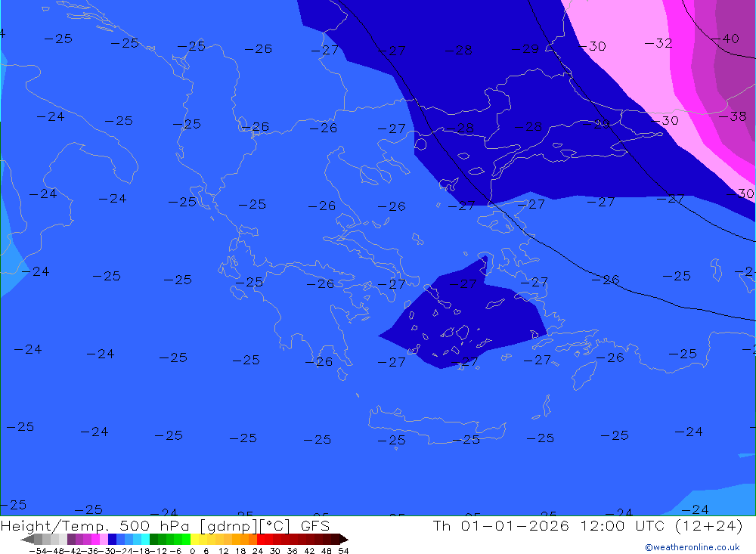756x554 pixels.
Task: Click the "GFS" model name label
Action: coord(314,525)
